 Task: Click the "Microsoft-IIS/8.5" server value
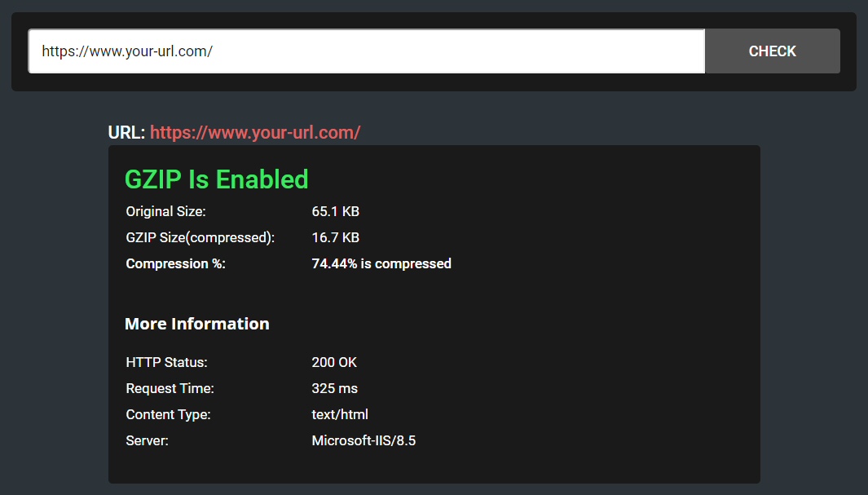(364, 441)
